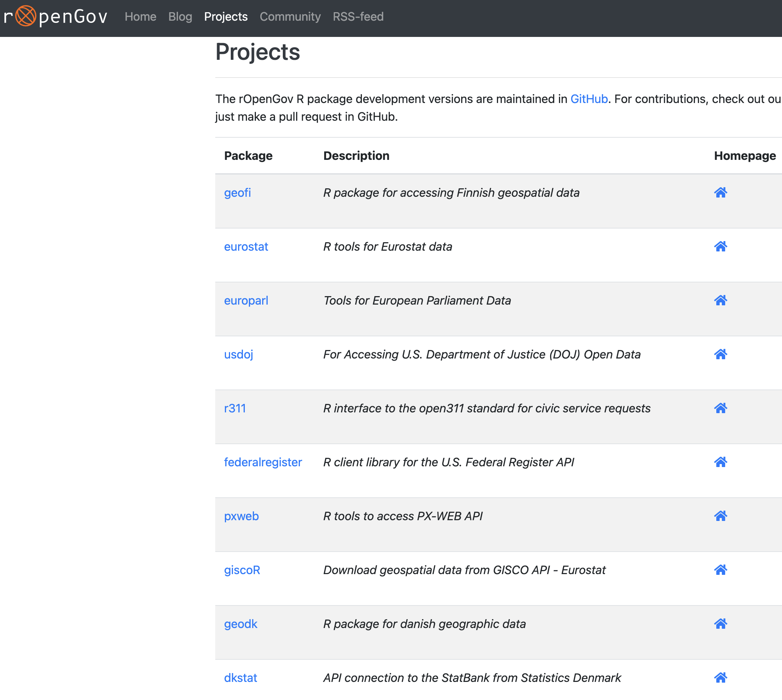
Task: Select Community in the navbar
Action: click(x=290, y=17)
